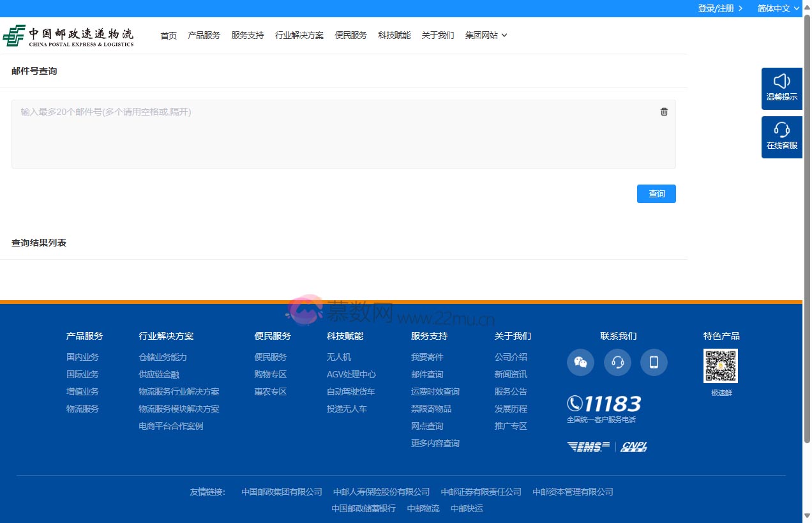
Task: Select the mobile phone app icon in footer
Action: coord(654,362)
